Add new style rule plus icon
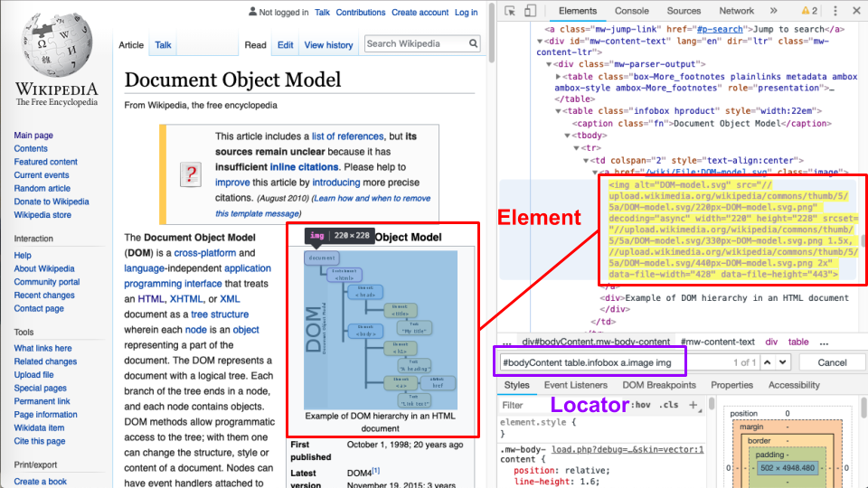This screenshot has height=488, width=868. click(x=693, y=405)
